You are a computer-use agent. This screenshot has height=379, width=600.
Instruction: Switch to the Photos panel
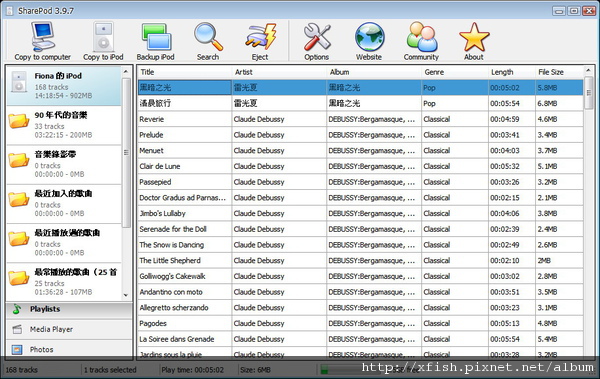pyautogui.click(x=69, y=349)
